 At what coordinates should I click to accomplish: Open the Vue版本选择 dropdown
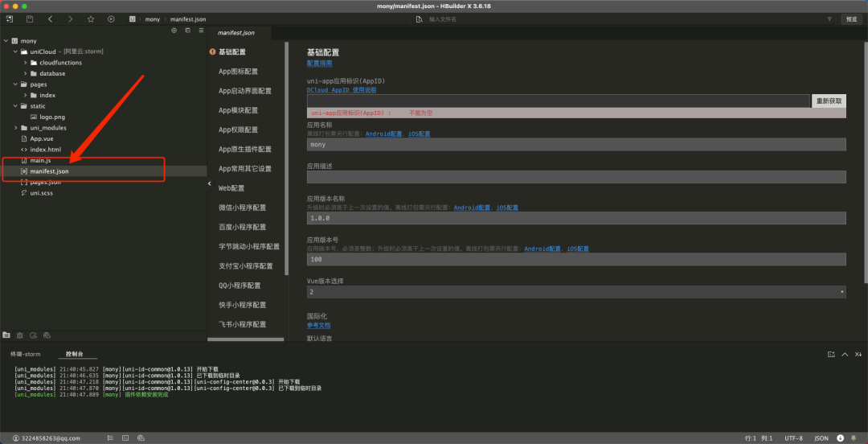coord(576,292)
